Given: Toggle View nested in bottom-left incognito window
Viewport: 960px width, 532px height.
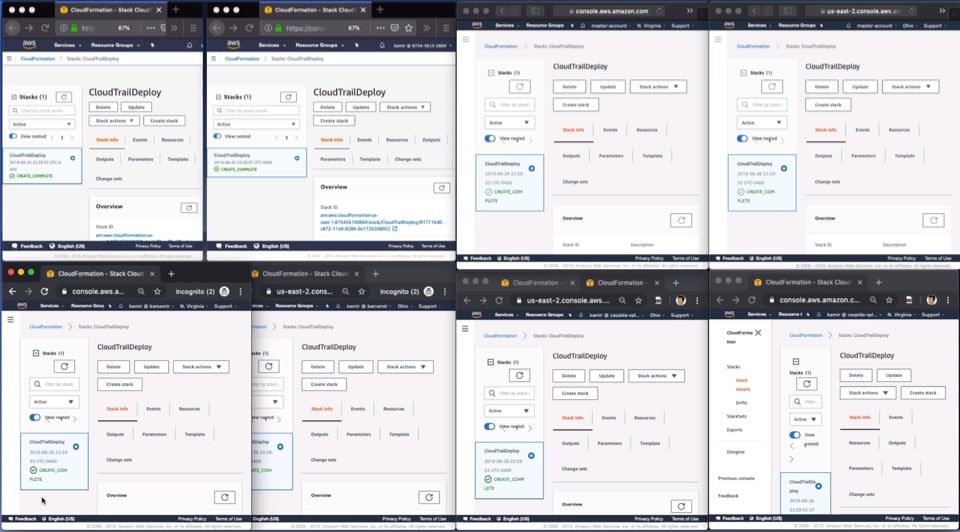Looking at the screenshot, I should click(35, 418).
